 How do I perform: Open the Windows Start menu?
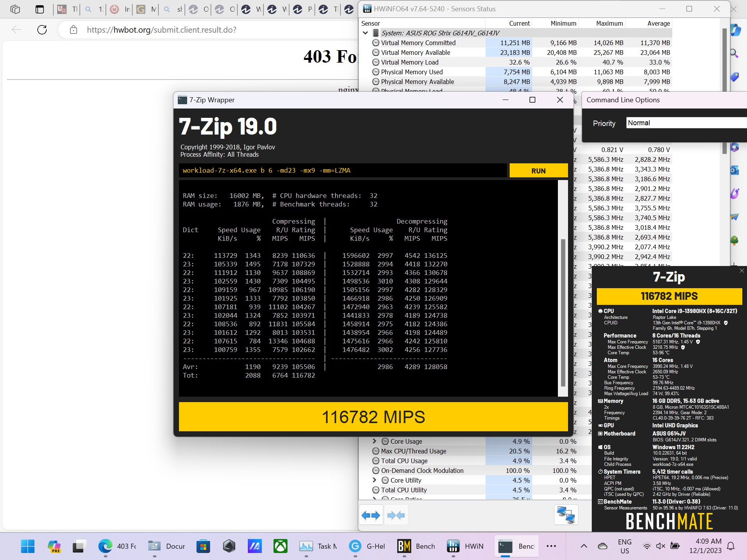pos(28,546)
